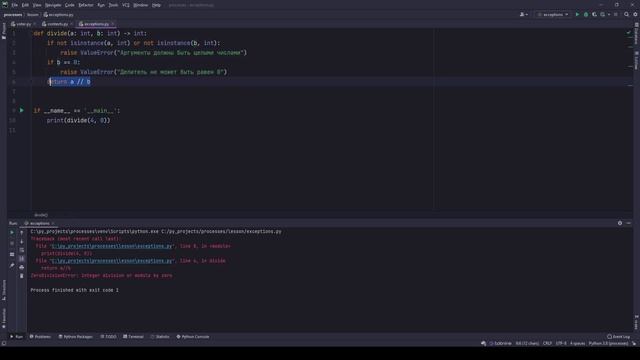640x360 pixels.
Task: Open the Navigate menu
Action: pyautogui.click(x=53, y=5)
